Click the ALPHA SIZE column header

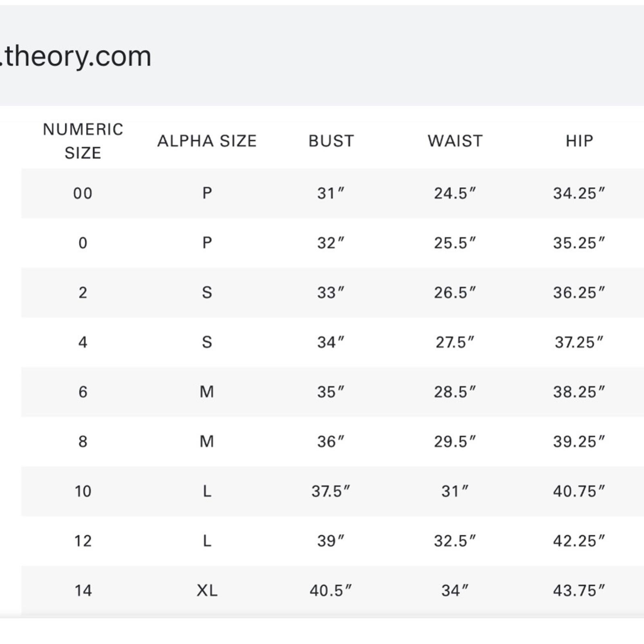(x=207, y=141)
